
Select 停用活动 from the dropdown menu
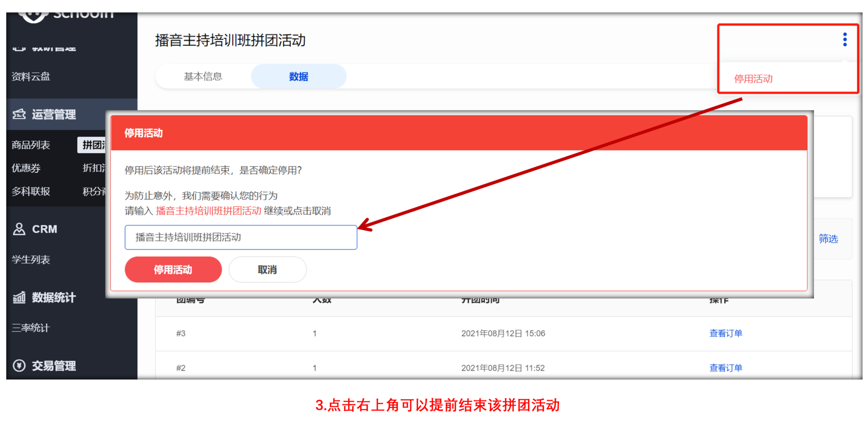pos(753,79)
